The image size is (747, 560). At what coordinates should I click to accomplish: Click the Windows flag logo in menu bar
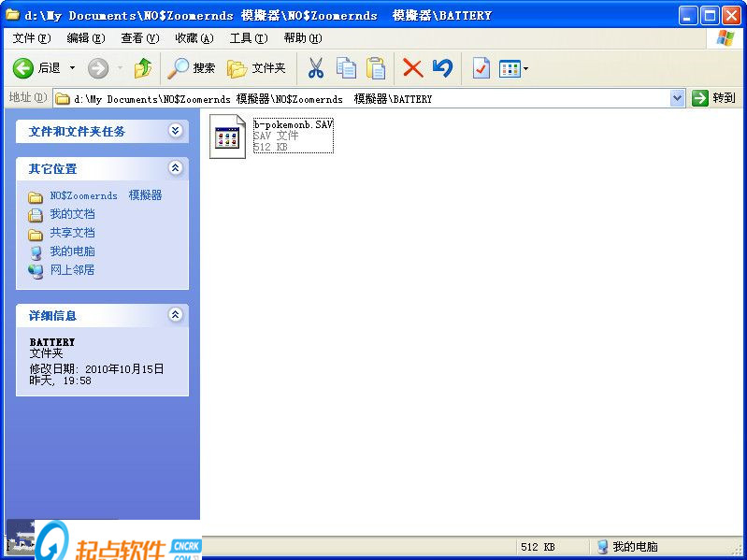coord(725,38)
